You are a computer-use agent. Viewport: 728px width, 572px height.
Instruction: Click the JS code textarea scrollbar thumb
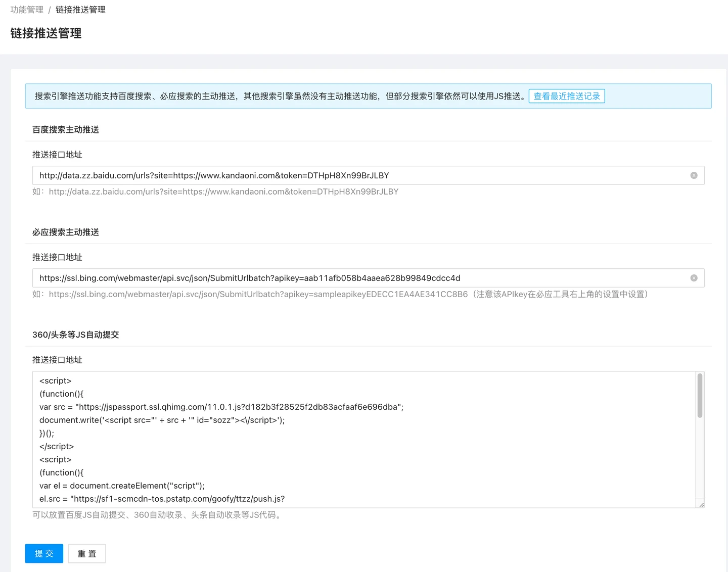pyautogui.click(x=700, y=396)
